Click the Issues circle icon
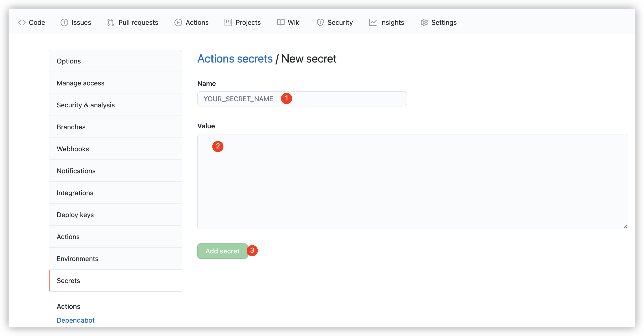Screen dimensions: 644x336 click(64, 22)
